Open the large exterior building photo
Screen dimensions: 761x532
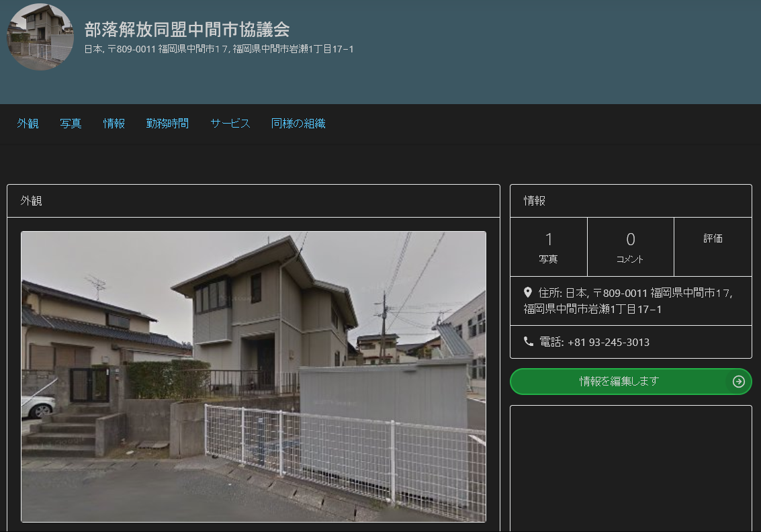tap(253, 376)
